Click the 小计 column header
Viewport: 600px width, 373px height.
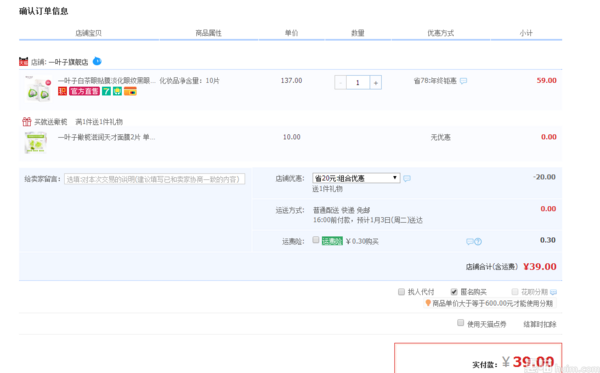[x=526, y=33]
